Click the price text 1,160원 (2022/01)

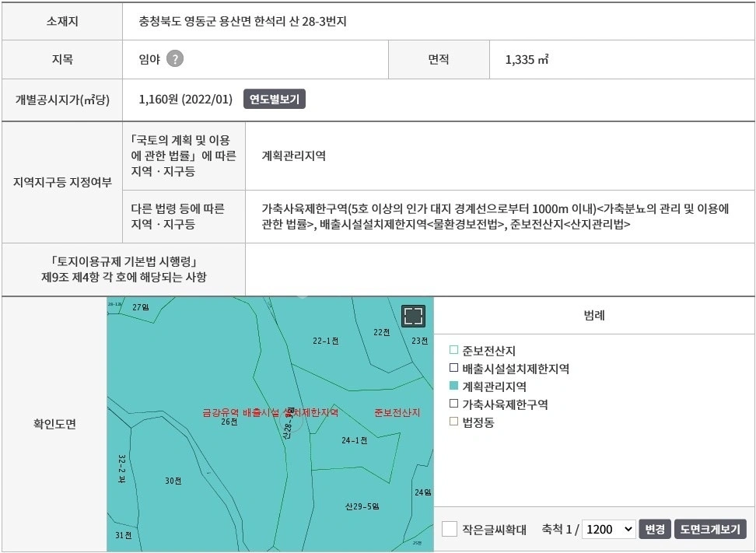pyautogui.click(x=186, y=100)
